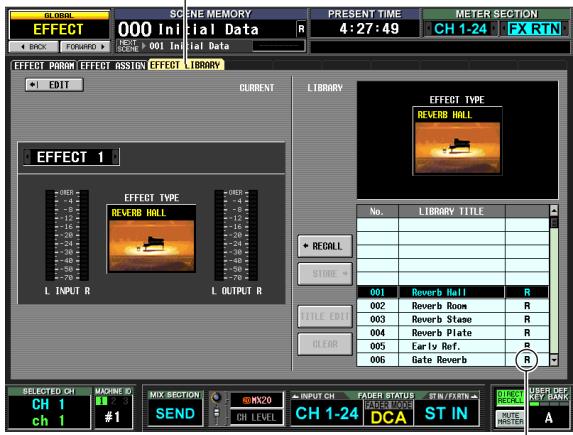The image size is (573, 435).
Task: Toggle the FADER MODE DCA button
Action: click(388, 413)
